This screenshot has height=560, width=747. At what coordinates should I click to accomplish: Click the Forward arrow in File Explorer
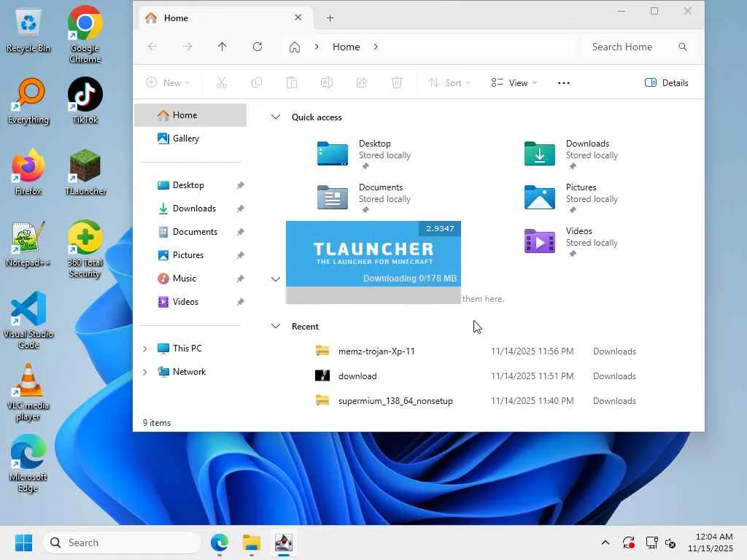tap(187, 47)
